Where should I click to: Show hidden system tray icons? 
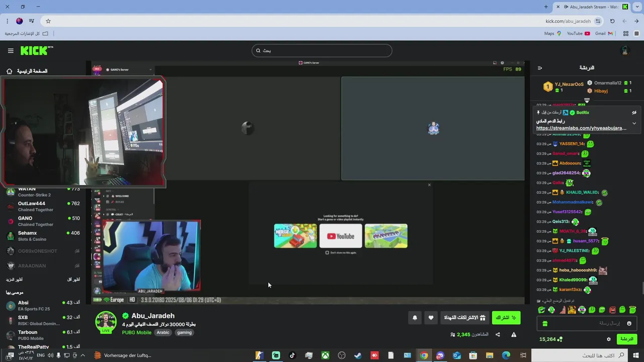point(83,355)
